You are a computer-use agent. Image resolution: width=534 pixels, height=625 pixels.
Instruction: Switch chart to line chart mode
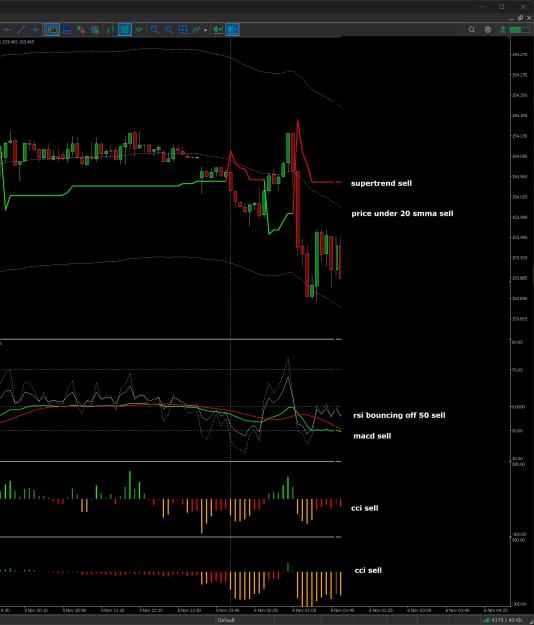pyautogui.click(x=139, y=29)
